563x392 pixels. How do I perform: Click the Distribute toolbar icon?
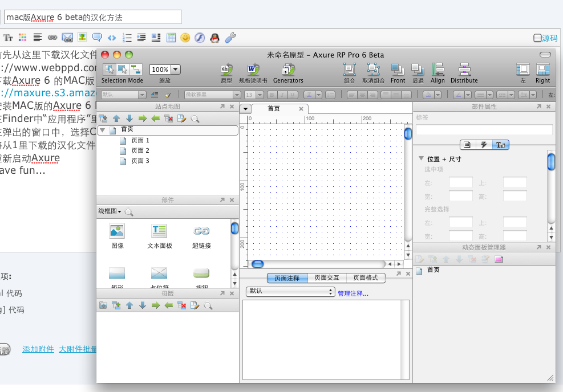tap(464, 69)
